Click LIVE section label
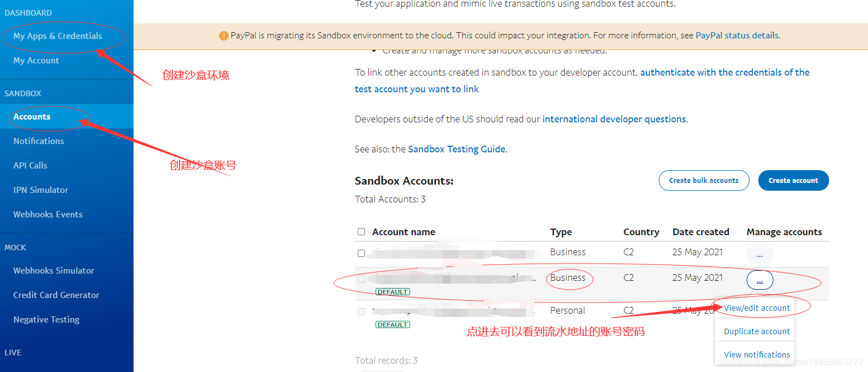This screenshot has width=868, height=372. click(x=13, y=353)
